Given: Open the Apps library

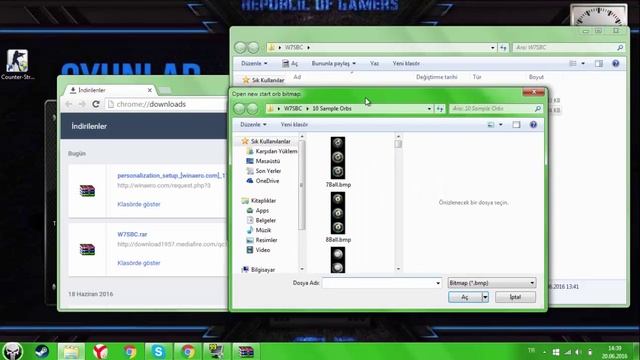Looking at the screenshot, I should pos(258,211).
